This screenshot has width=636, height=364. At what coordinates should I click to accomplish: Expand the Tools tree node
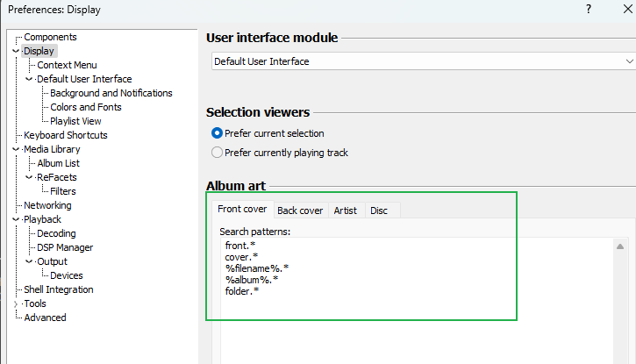click(16, 303)
